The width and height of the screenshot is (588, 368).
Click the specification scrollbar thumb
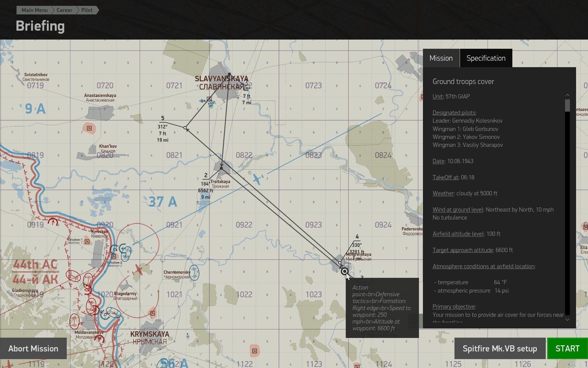[x=567, y=105]
